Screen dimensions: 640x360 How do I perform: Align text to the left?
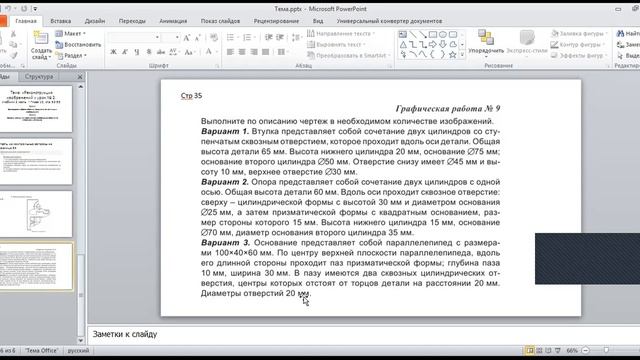click(x=230, y=52)
